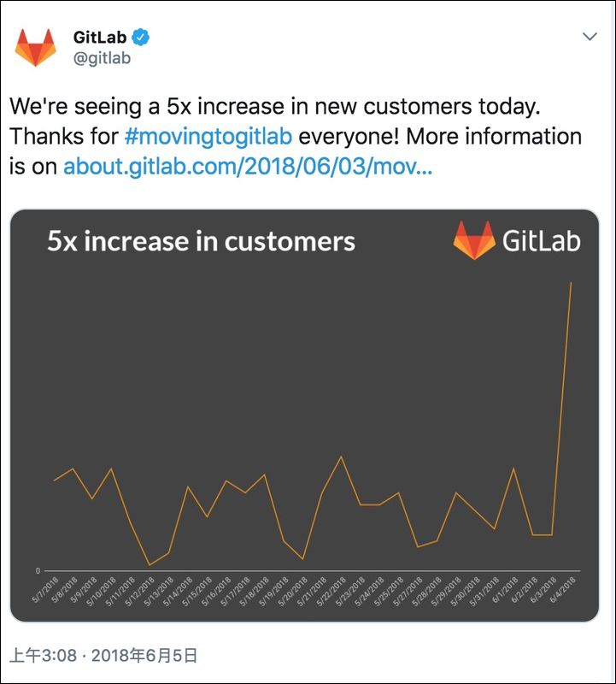616x684 pixels.
Task: Click the blue verified badge icon
Action: point(140,37)
